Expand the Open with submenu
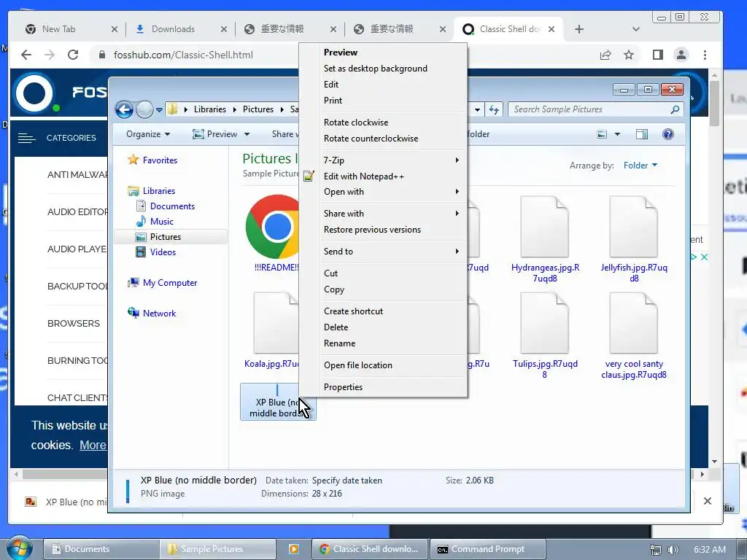The image size is (747, 560). 393,192
